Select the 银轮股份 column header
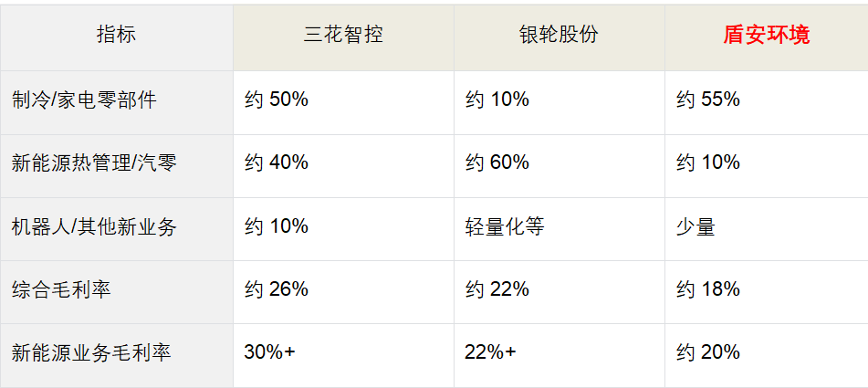This screenshot has height=388, width=868. pos(559,36)
